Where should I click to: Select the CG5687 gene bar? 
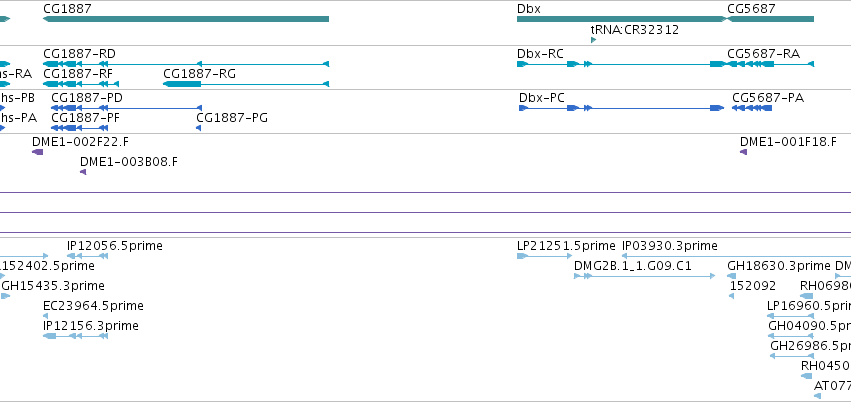pos(771,19)
